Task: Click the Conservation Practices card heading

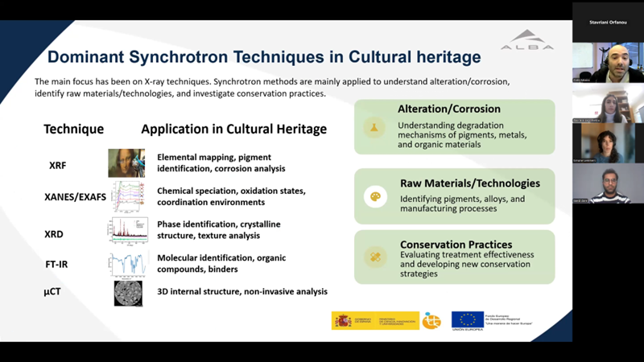Action: pos(456,245)
